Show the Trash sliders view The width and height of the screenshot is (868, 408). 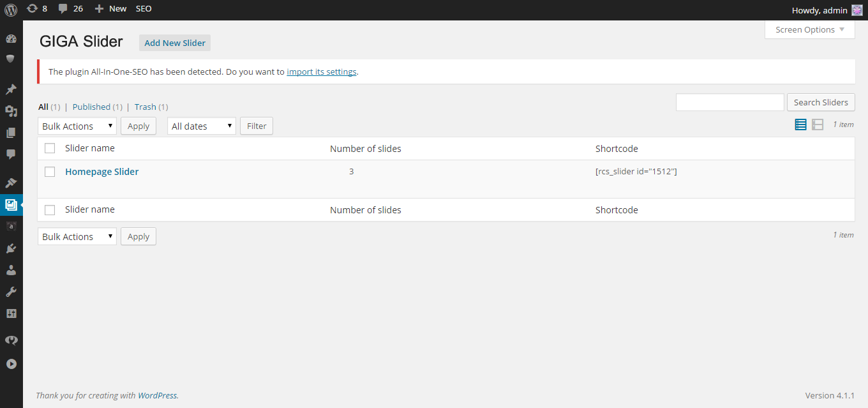[x=145, y=107]
